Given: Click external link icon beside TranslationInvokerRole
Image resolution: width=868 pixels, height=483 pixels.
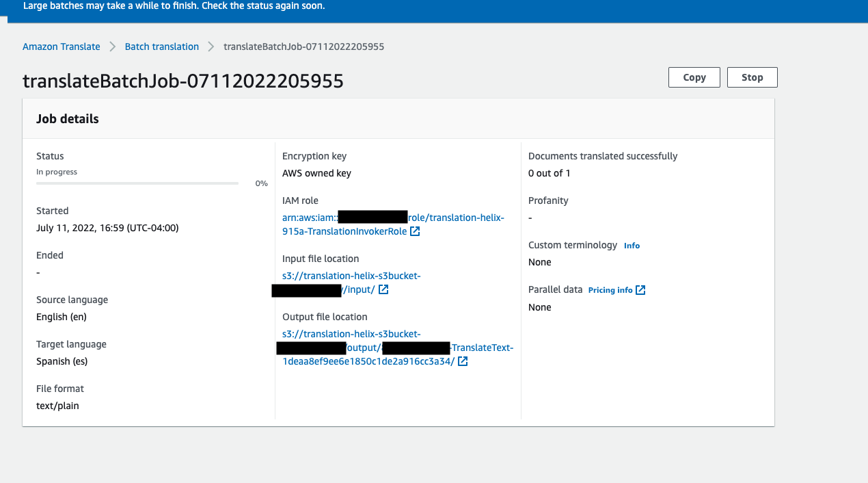Looking at the screenshot, I should (x=415, y=231).
